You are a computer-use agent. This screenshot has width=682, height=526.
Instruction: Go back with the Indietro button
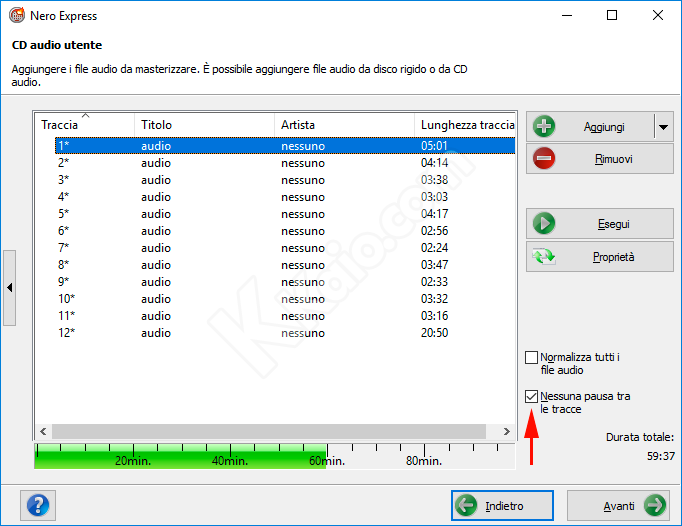502,506
